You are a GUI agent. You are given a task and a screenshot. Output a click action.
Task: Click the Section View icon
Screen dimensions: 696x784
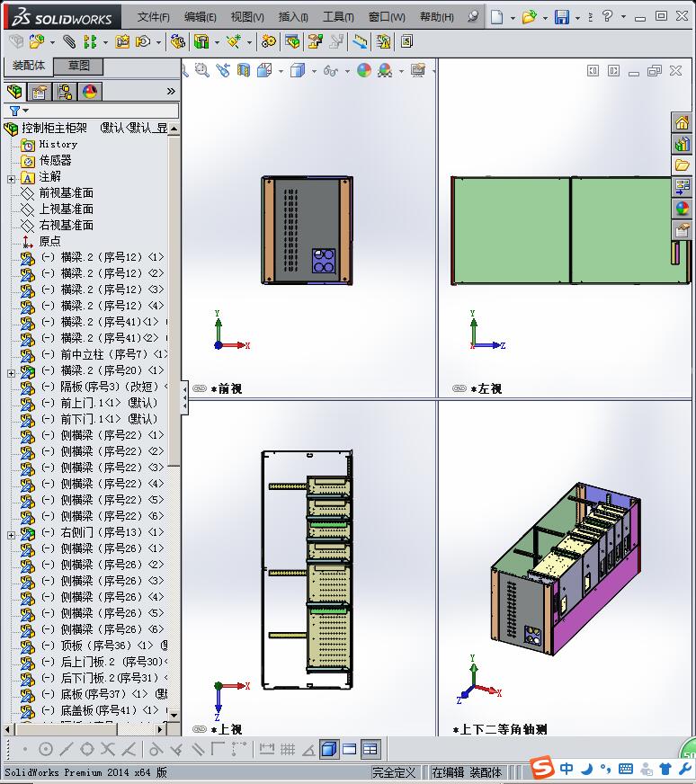[x=244, y=70]
